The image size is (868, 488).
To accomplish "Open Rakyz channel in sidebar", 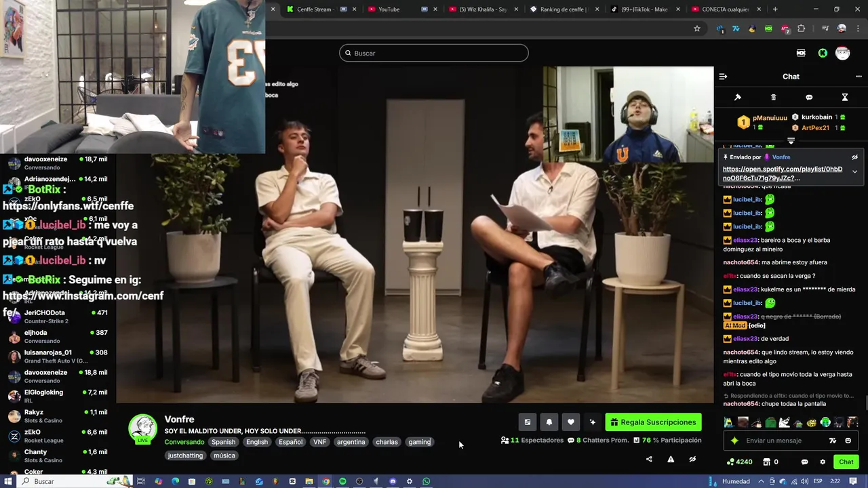I will 58,415.
